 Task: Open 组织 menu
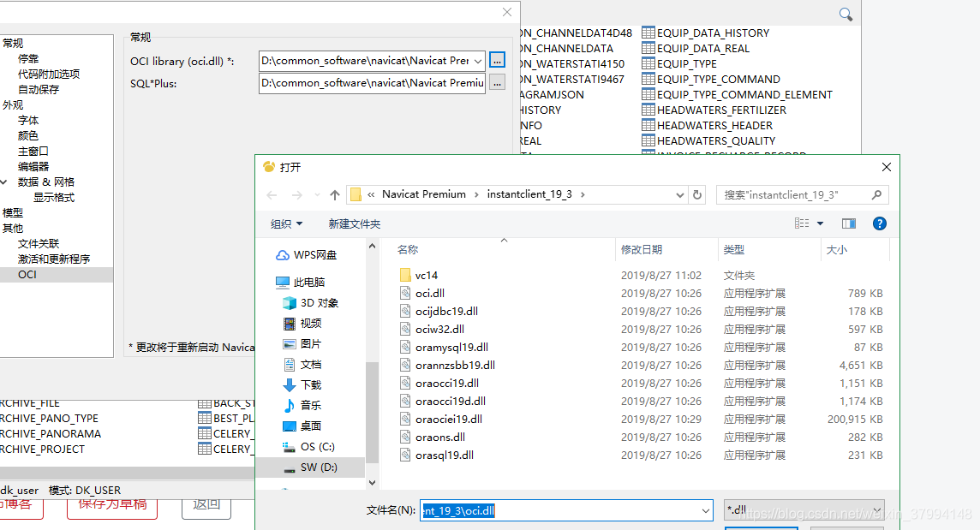coord(286,223)
